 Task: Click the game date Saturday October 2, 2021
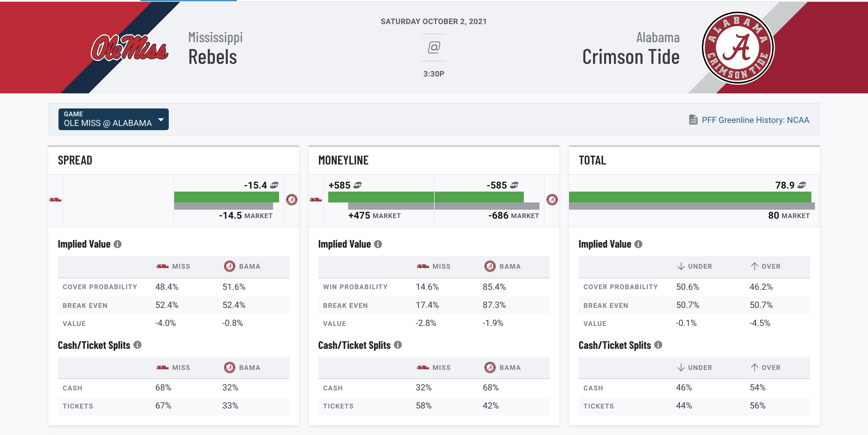434,22
